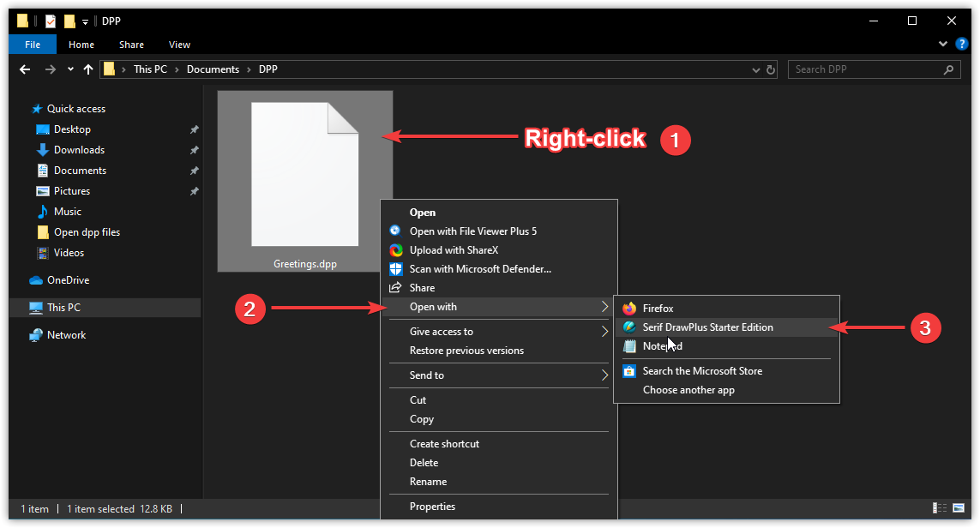Click breadcrumb chevron after This PC
Image resolution: width=980 pixels, height=528 pixels.
pos(177,69)
